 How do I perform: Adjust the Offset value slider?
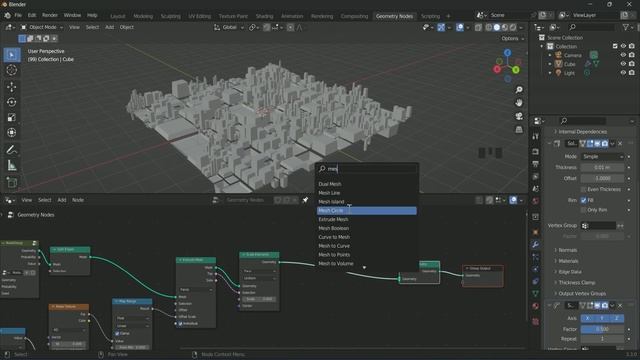[x=602, y=178]
